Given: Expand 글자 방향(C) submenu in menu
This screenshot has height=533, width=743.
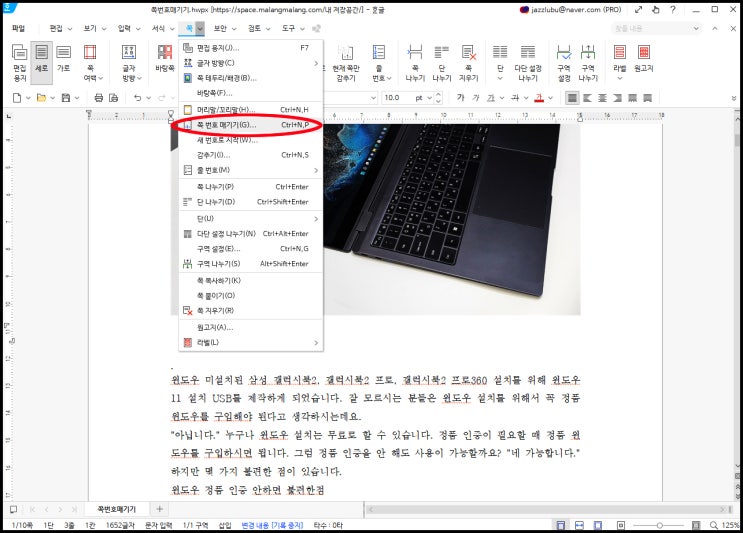Looking at the screenshot, I should click(x=251, y=63).
